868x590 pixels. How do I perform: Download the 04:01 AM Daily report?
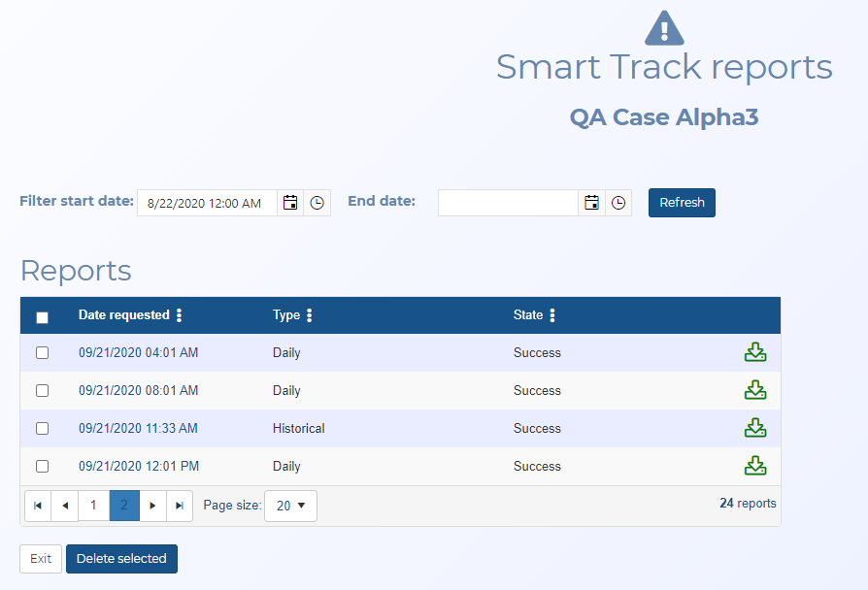coord(755,353)
